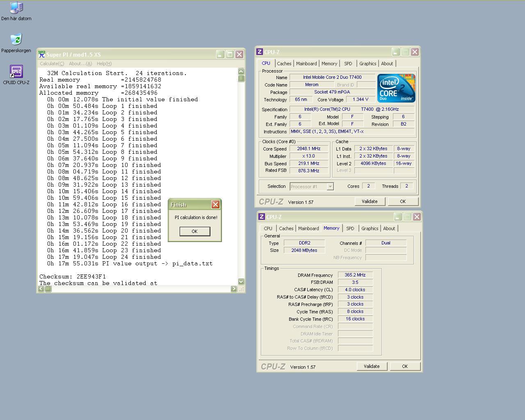525x420 pixels.
Task: Click OK in the upper CPU-Z window
Action: 403,201
